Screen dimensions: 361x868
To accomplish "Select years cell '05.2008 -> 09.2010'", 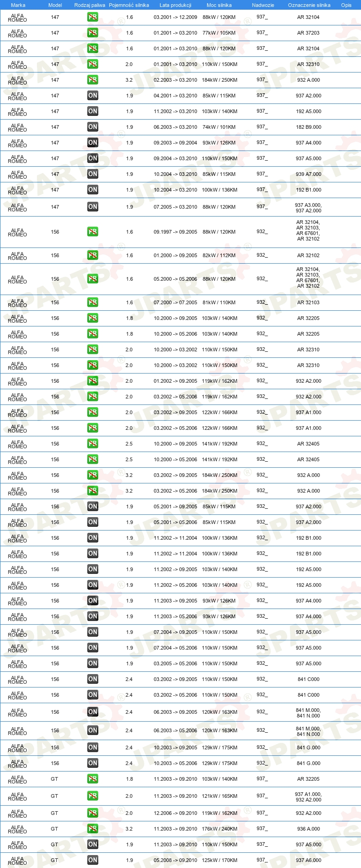I will 175,860.
